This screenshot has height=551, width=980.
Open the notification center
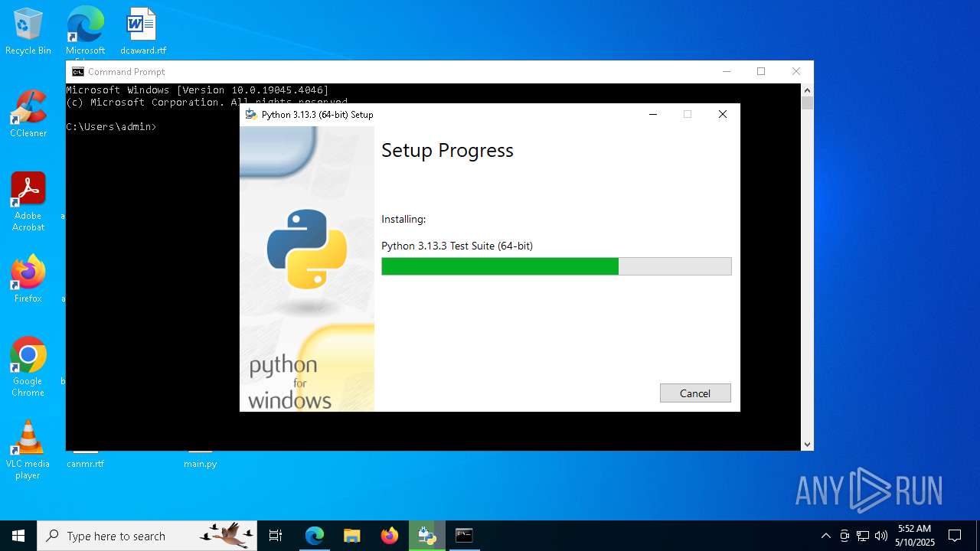pos(955,536)
